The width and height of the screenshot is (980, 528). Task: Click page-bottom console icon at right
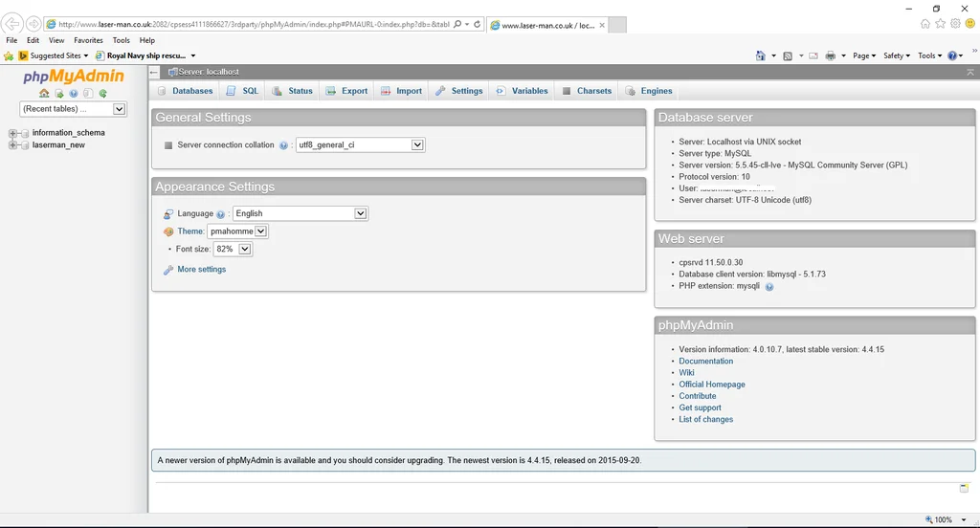click(x=964, y=488)
